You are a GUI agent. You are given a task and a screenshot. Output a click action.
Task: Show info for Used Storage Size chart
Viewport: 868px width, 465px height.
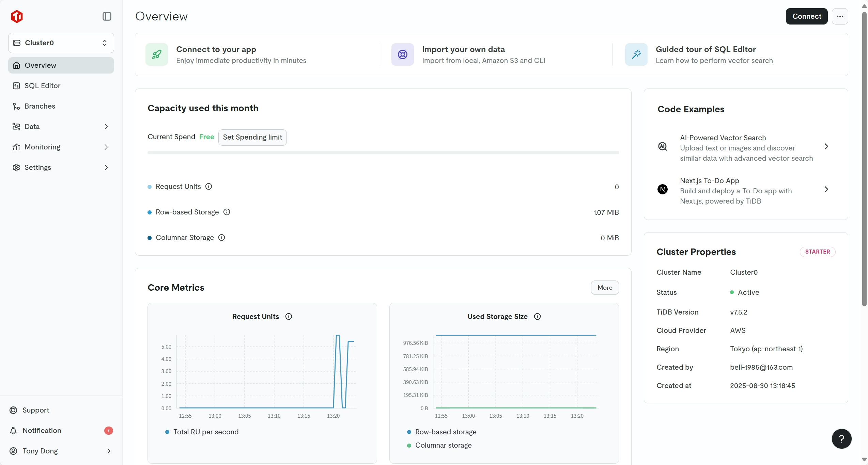[x=537, y=317]
